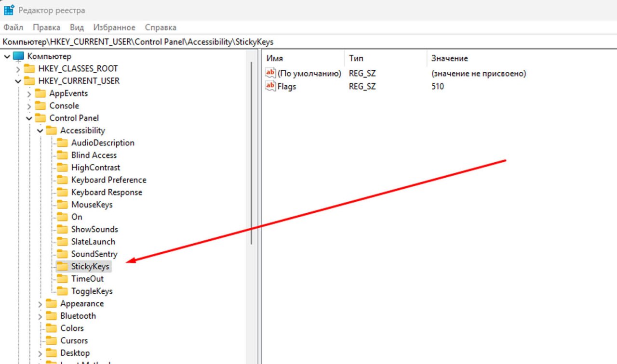Select the StickyKeys folder icon

coord(63,266)
